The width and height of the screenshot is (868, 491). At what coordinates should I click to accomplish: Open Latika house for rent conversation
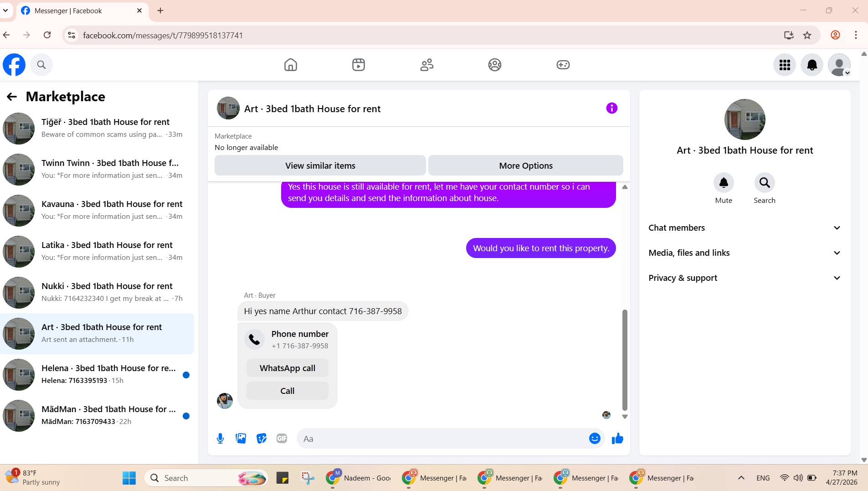tap(97, 252)
